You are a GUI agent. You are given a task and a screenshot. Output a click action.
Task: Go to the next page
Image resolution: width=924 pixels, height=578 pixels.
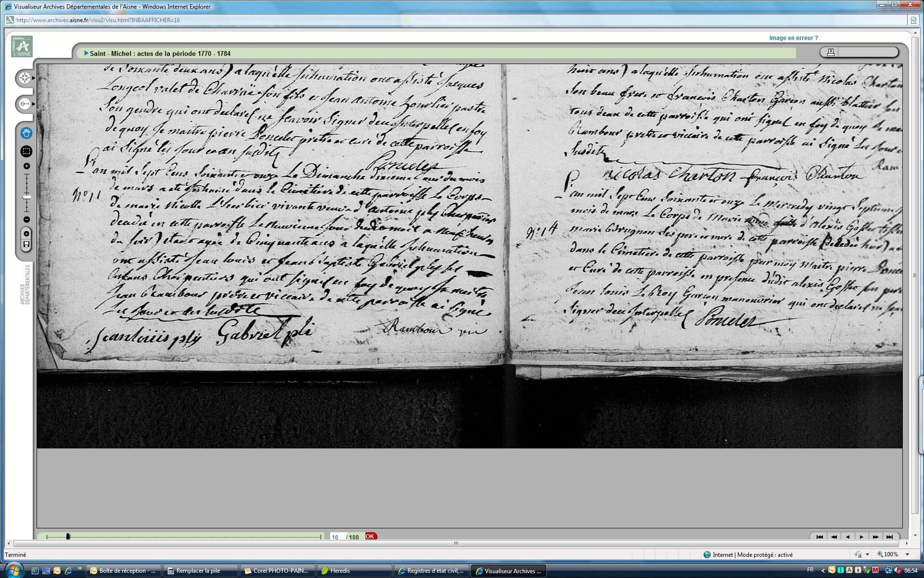tap(861, 537)
